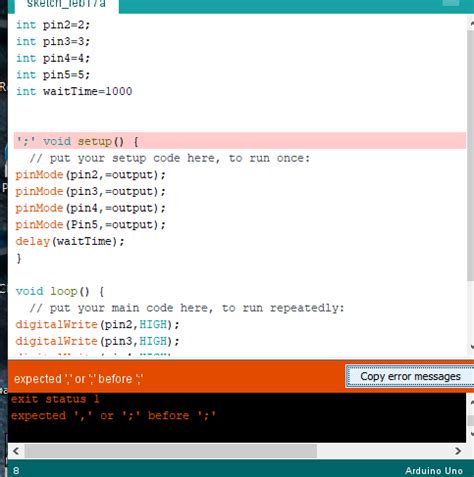The width and height of the screenshot is (474, 477).
Task: Click the line 'int pin5=5;'
Action: point(53,75)
